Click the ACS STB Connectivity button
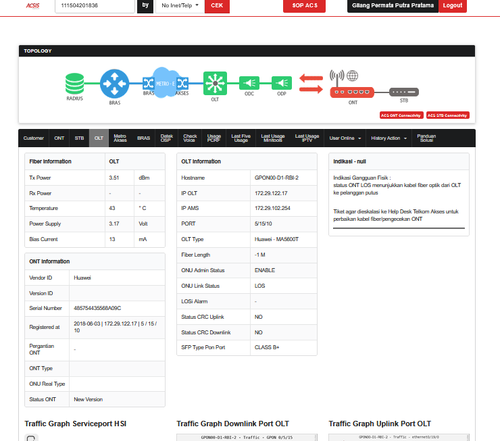Image resolution: width=500 pixels, height=441 pixels. [448, 115]
